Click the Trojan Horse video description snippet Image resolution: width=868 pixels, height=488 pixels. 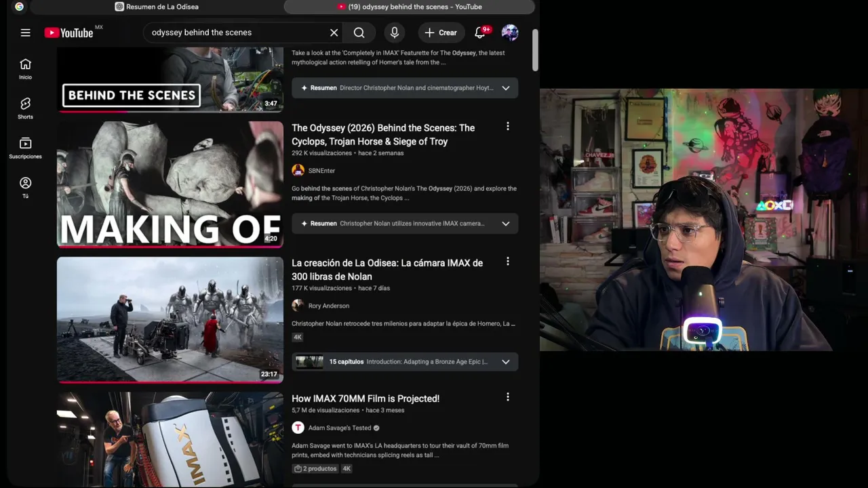[x=404, y=193]
